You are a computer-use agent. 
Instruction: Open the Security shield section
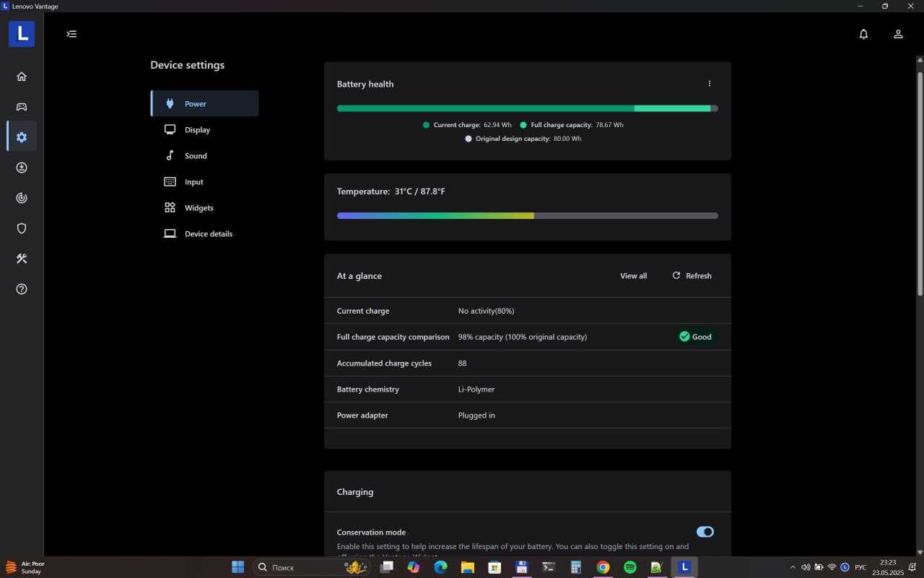(x=22, y=228)
